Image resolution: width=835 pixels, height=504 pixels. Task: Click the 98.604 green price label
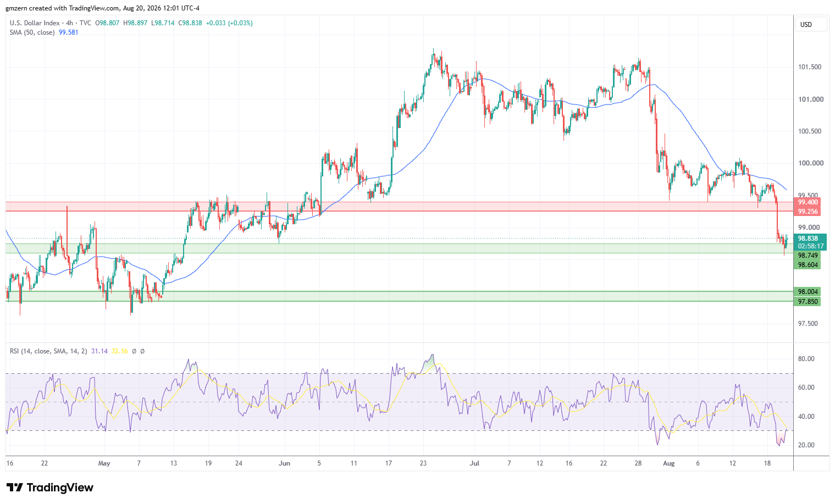tap(808, 265)
